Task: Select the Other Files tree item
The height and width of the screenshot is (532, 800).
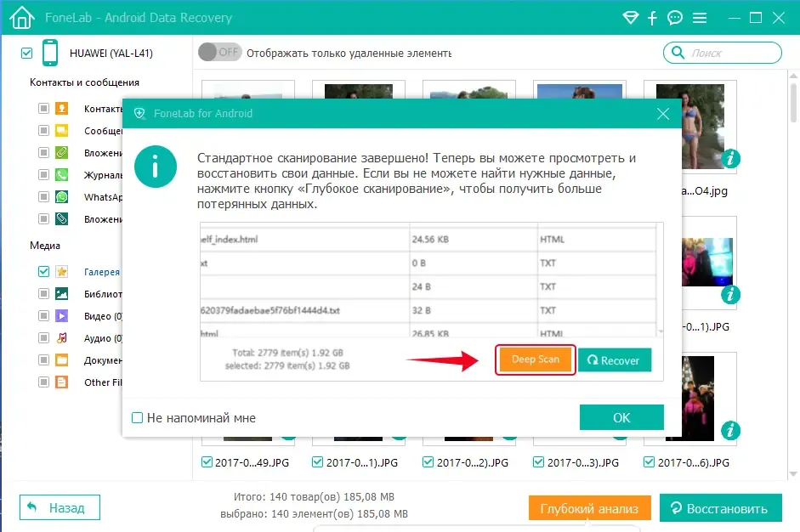Action: (103, 382)
